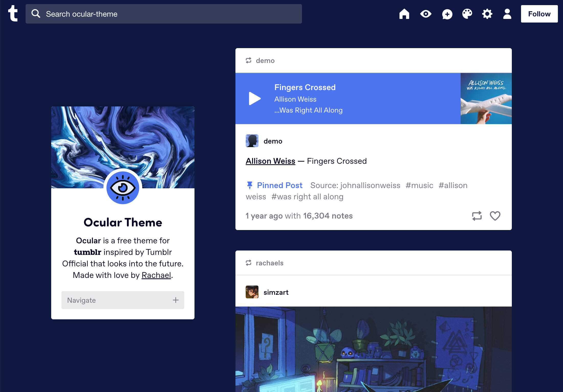Image resolution: width=563 pixels, height=392 pixels.
Task: Click the browse eye icon
Action: click(425, 14)
